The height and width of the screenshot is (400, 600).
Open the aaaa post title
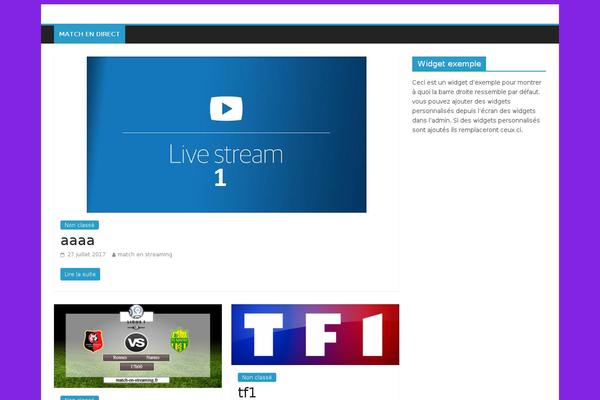click(x=77, y=240)
